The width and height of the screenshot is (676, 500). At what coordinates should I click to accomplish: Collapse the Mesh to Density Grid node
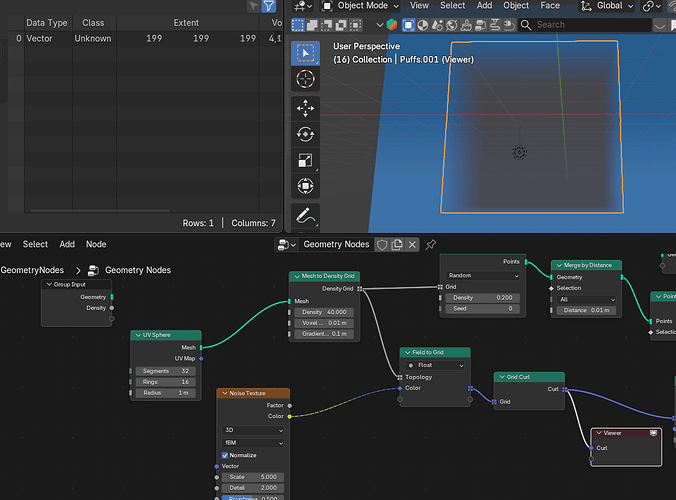(297, 276)
